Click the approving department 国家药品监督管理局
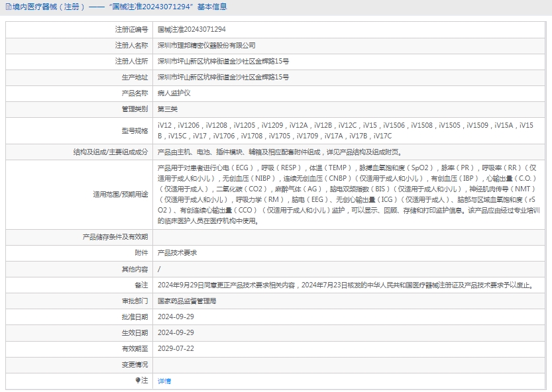This screenshot has height=392, width=552. pos(187,301)
